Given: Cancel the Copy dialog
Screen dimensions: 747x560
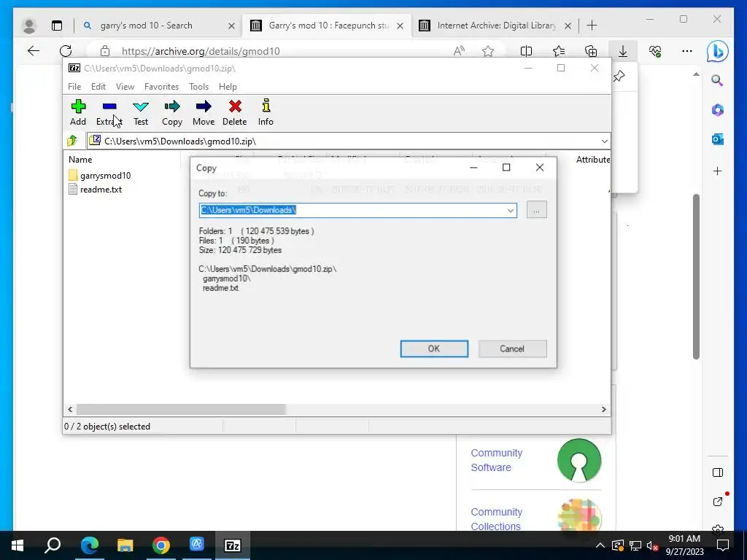Looking at the screenshot, I should tap(512, 349).
